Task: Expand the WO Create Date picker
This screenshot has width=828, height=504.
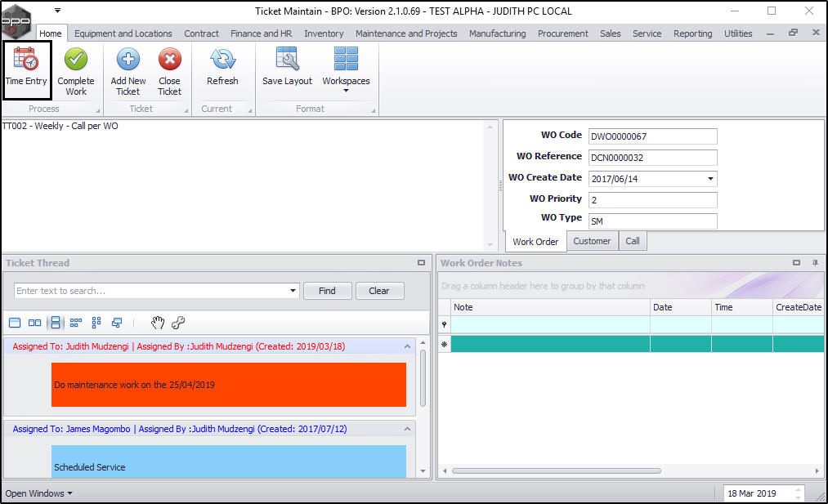Action: (x=711, y=179)
